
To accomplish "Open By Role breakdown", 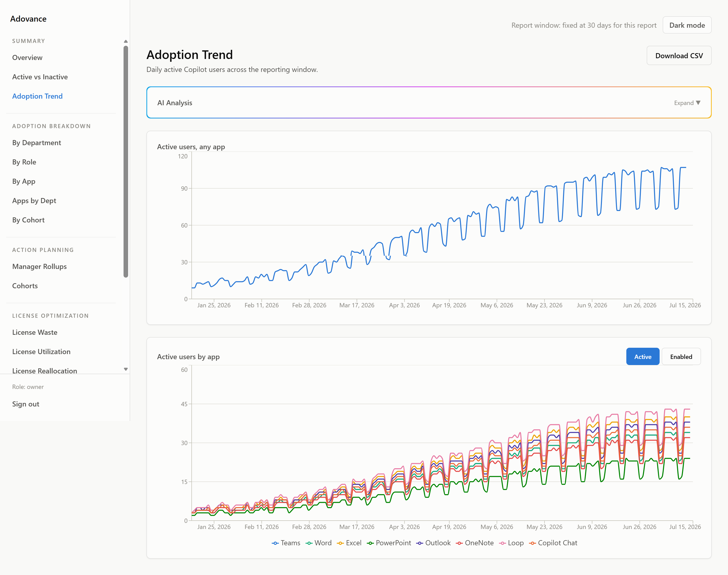I will (x=24, y=162).
